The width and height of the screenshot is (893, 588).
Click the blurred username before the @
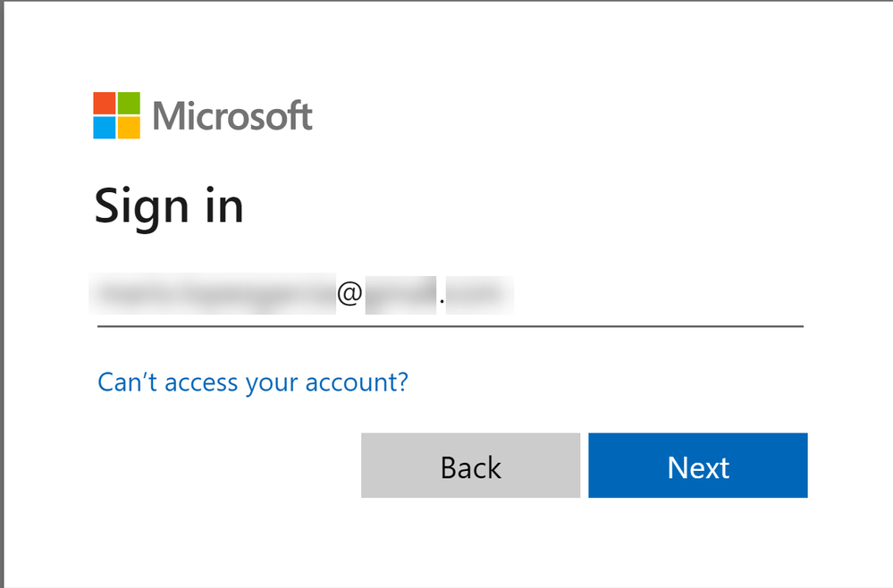(x=213, y=294)
